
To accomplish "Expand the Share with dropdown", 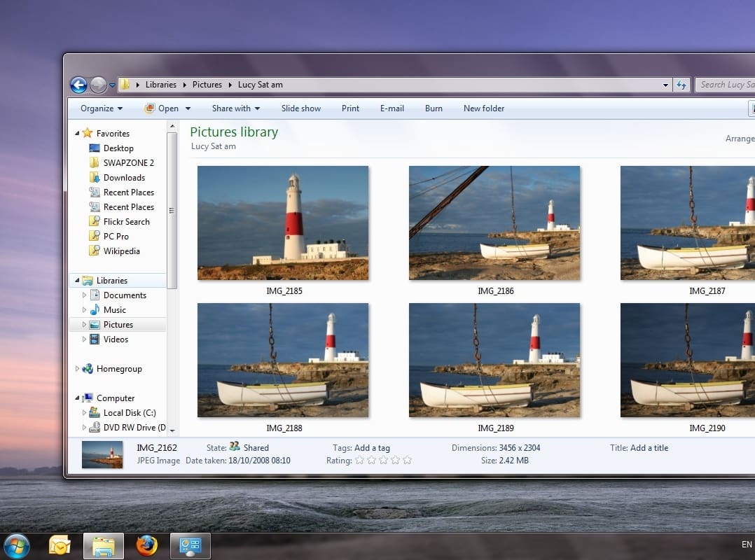I will (235, 108).
